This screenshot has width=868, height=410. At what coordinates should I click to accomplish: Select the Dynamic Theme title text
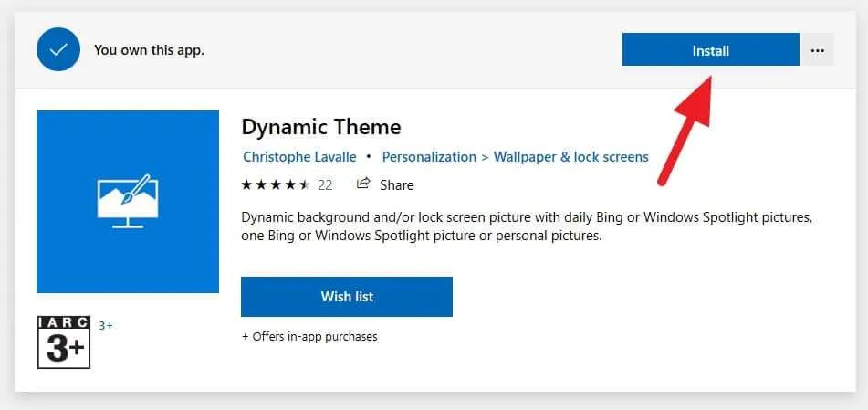coord(321,128)
